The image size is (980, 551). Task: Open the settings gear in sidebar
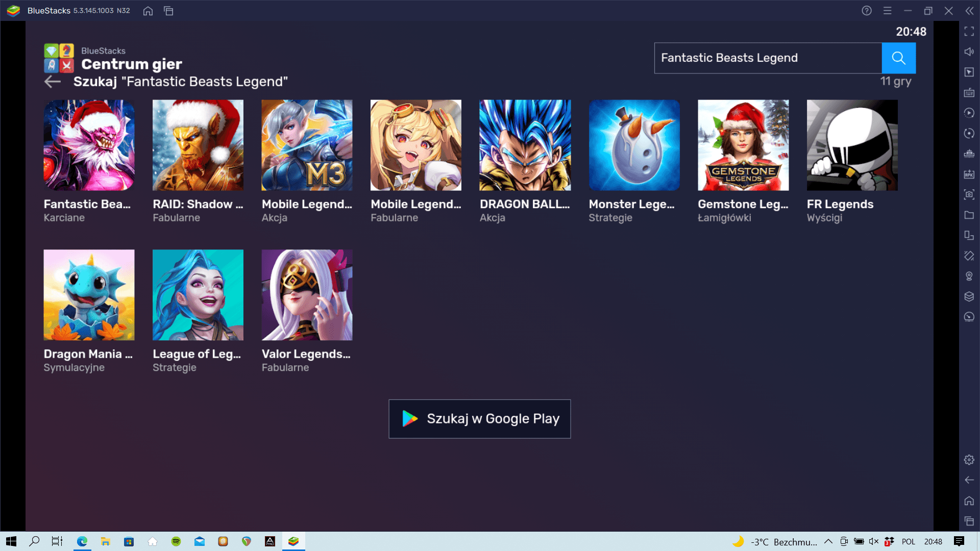[x=969, y=460]
